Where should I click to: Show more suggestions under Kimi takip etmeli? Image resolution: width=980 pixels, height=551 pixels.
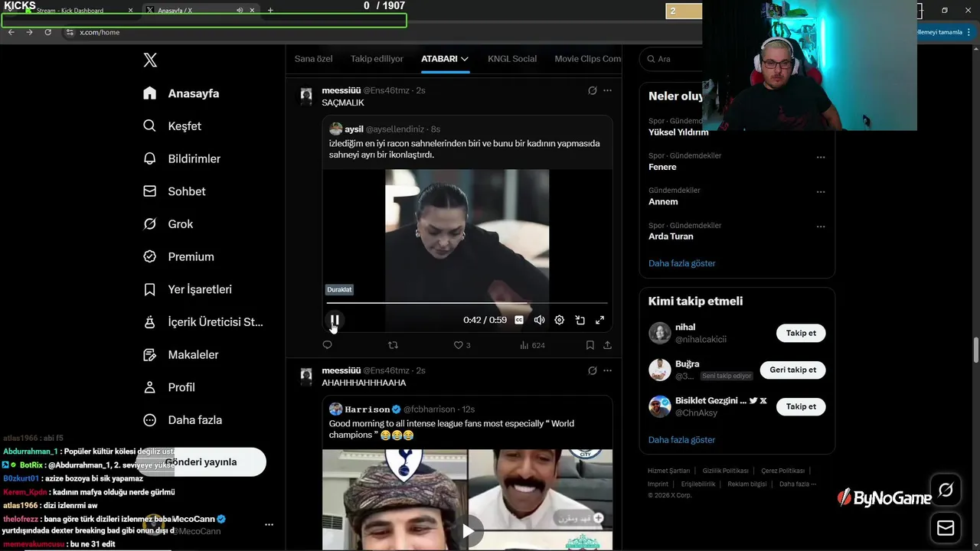tap(681, 440)
